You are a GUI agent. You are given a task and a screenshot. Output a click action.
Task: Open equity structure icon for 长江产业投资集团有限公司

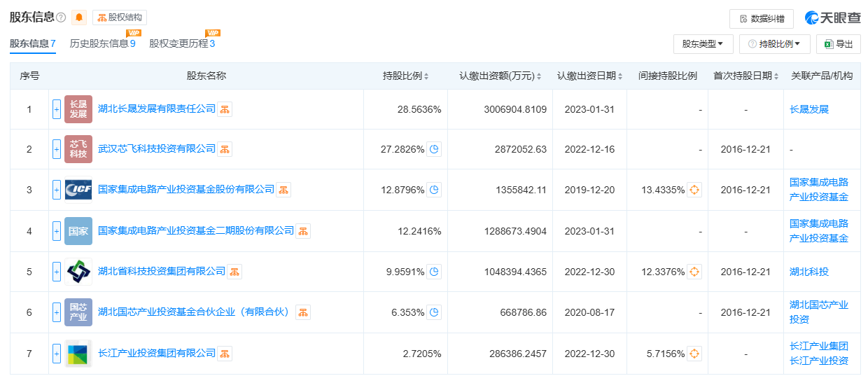pyautogui.click(x=224, y=354)
